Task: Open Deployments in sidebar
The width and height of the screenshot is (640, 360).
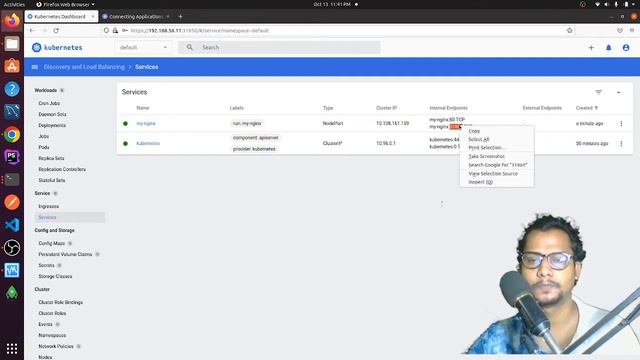Action: tap(52, 125)
